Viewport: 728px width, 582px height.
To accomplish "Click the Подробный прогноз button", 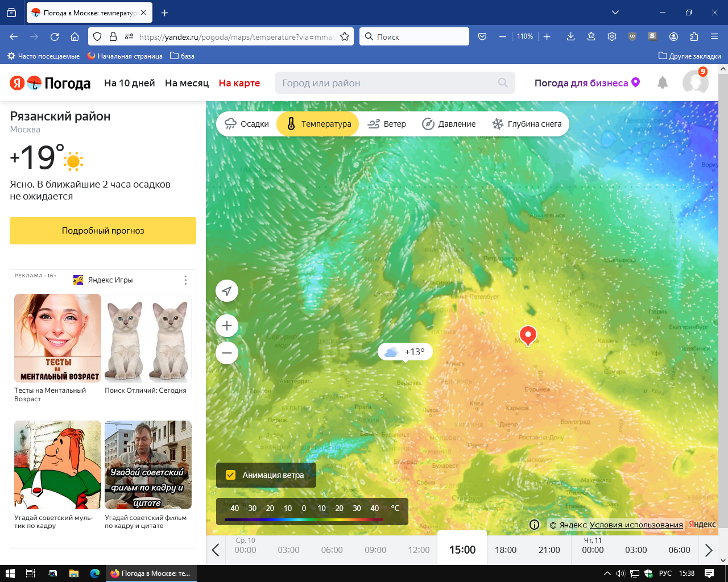I will (x=102, y=231).
